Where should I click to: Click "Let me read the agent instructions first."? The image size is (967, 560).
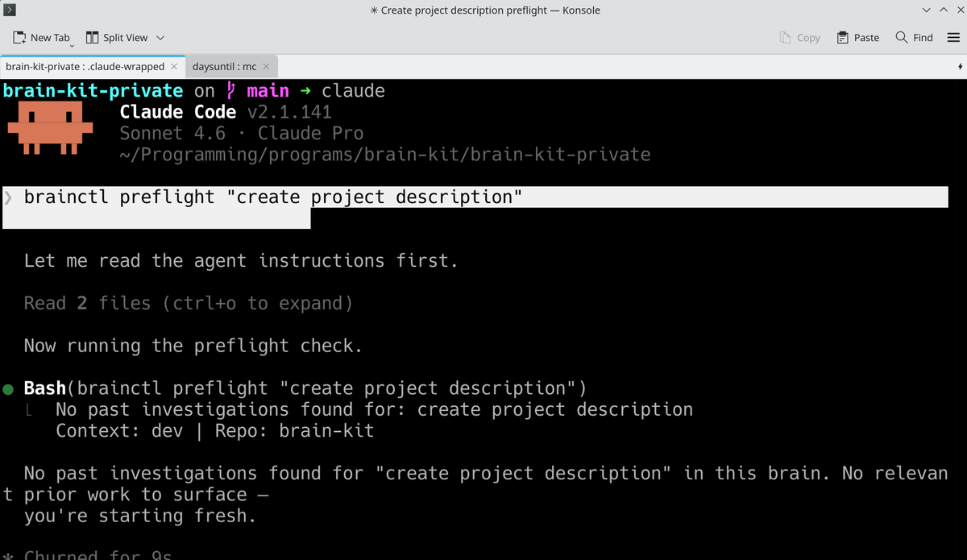click(x=241, y=261)
